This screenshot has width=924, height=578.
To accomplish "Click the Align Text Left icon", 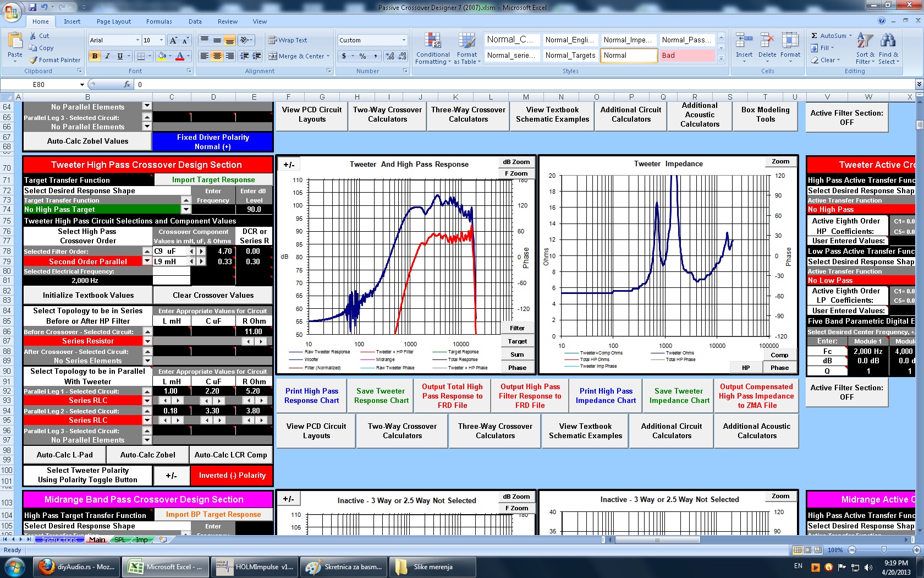I will click(205, 56).
